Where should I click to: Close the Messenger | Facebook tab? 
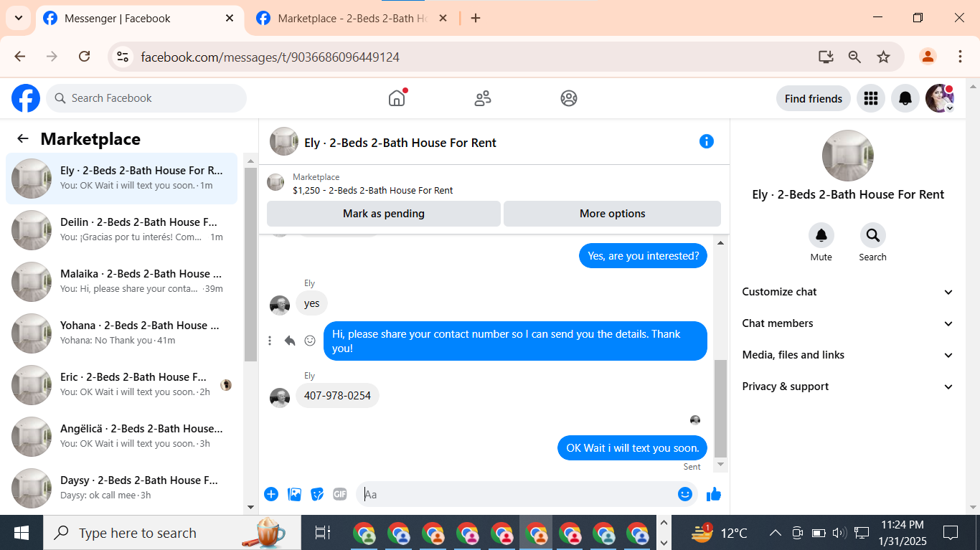click(230, 18)
